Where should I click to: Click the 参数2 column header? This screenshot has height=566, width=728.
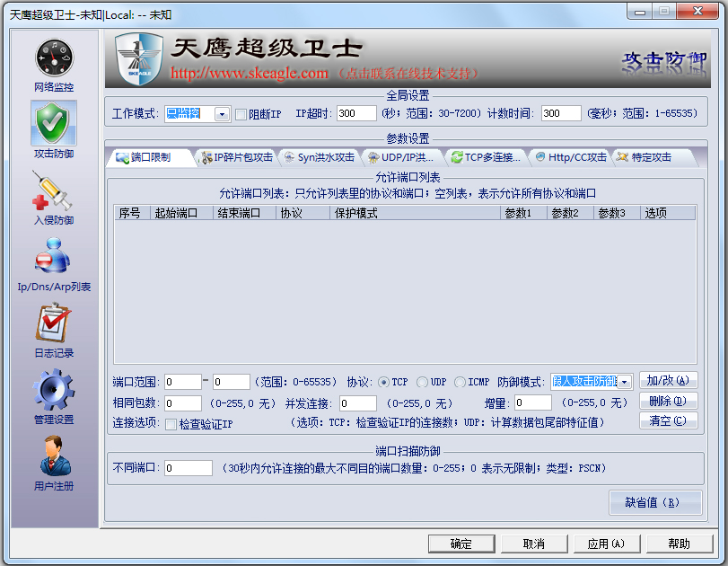[570, 213]
